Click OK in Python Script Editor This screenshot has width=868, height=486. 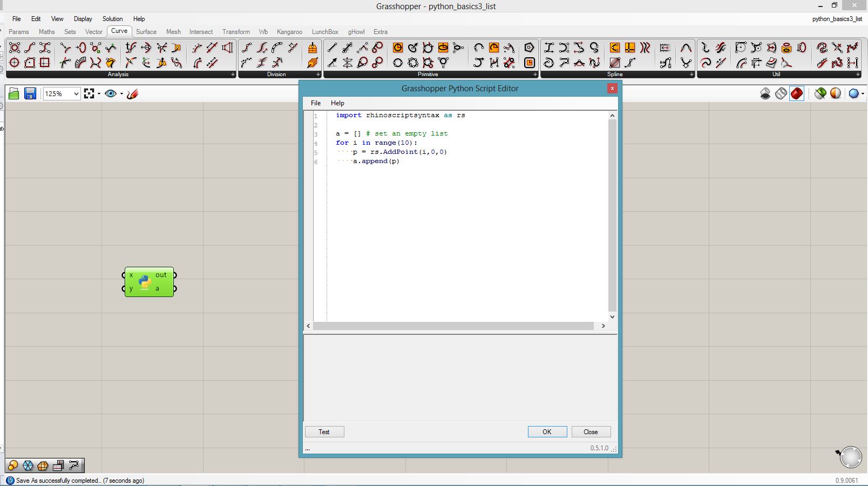pyautogui.click(x=547, y=432)
